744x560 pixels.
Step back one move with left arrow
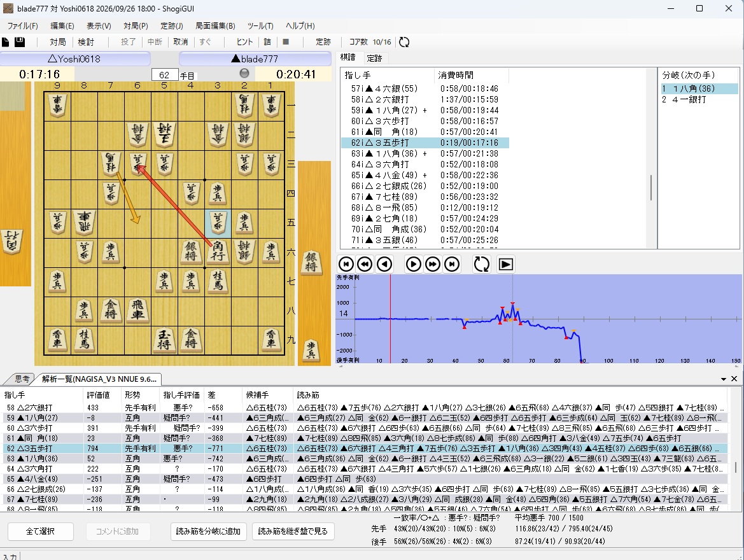(384, 264)
